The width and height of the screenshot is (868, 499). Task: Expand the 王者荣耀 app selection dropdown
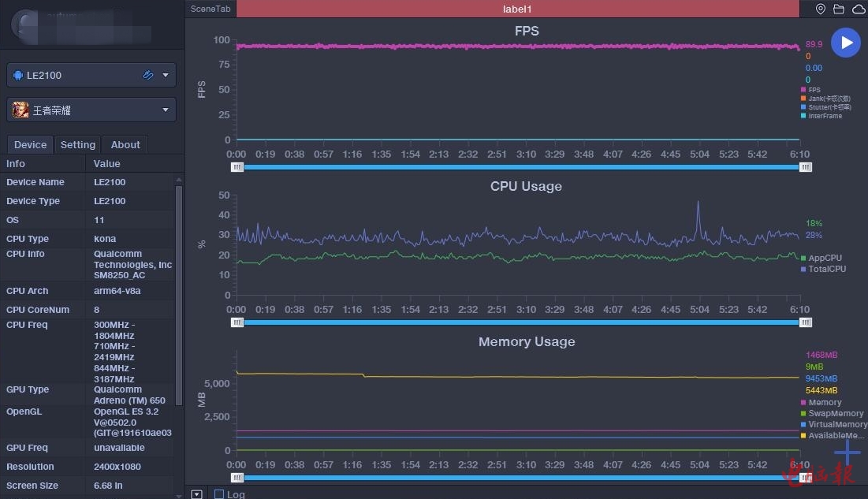click(166, 110)
